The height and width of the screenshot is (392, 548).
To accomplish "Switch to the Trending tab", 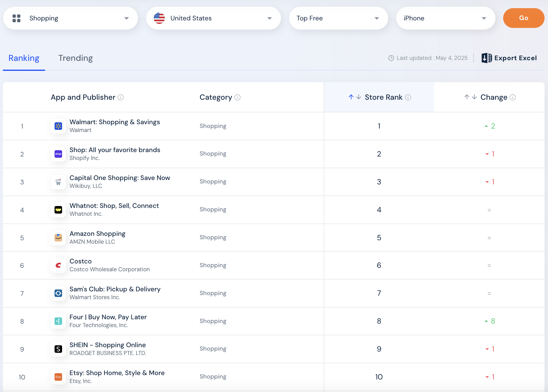I will pos(76,58).
